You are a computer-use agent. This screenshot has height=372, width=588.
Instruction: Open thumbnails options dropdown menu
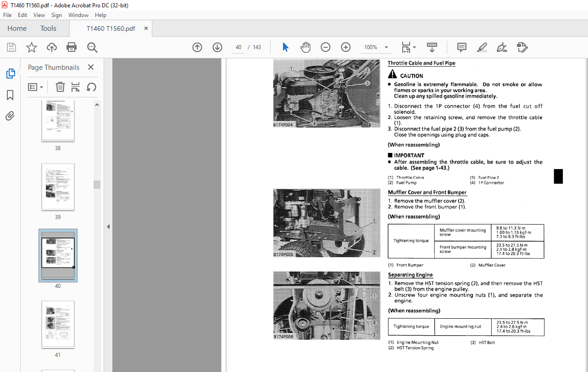click(x=36, y=87)
